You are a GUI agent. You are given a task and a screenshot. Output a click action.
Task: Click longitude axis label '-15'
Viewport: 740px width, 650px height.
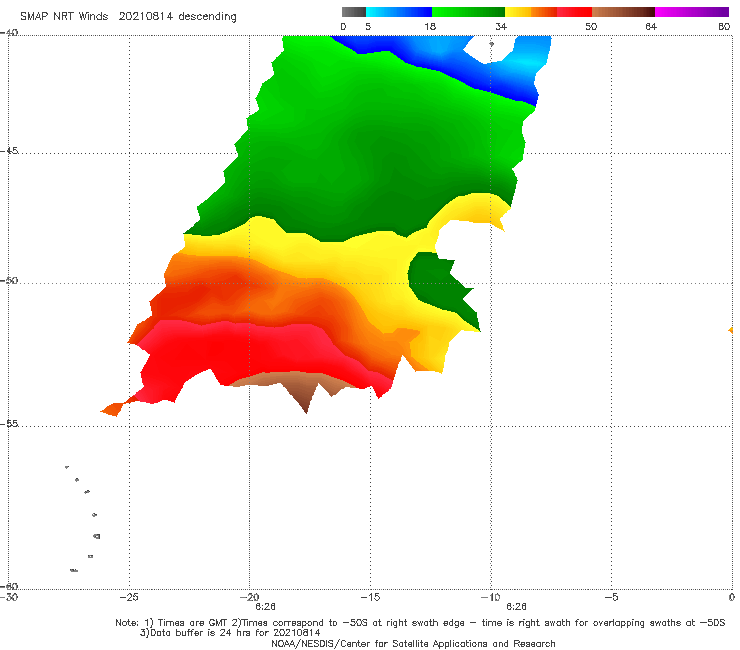point(370,597)
